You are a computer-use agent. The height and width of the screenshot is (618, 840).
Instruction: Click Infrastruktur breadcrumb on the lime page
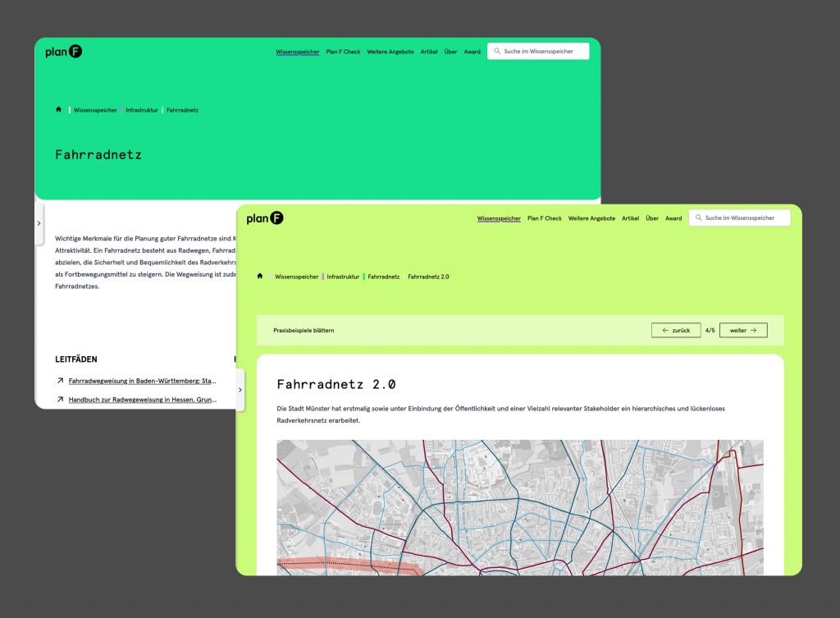tap(343, 277)
